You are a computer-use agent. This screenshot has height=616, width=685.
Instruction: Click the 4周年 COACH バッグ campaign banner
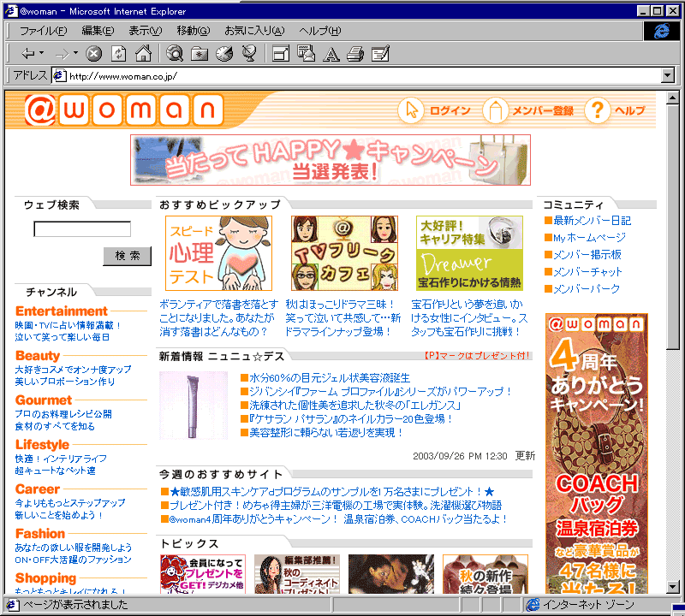point(597,453)
